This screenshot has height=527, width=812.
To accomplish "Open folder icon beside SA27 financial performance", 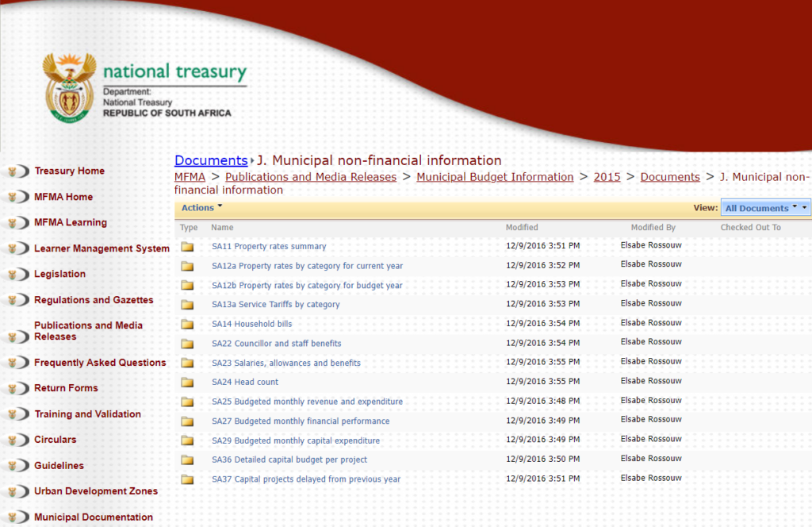I will 187,421.
